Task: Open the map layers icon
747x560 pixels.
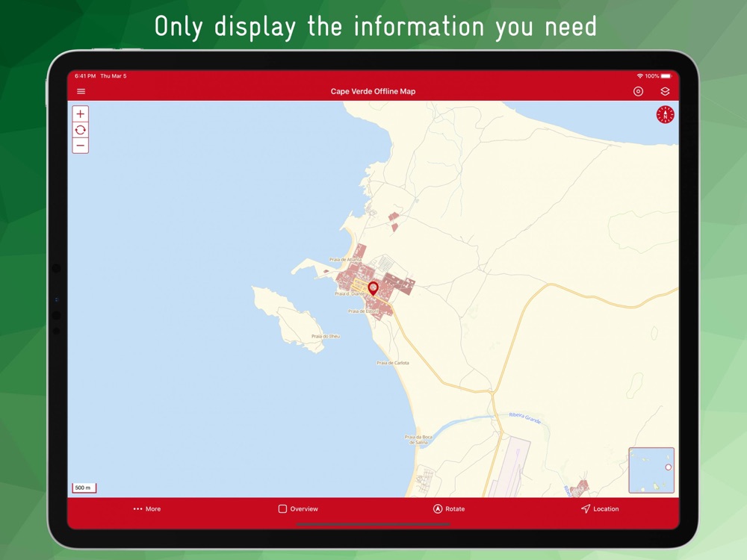Action: [x=665, y=91]
